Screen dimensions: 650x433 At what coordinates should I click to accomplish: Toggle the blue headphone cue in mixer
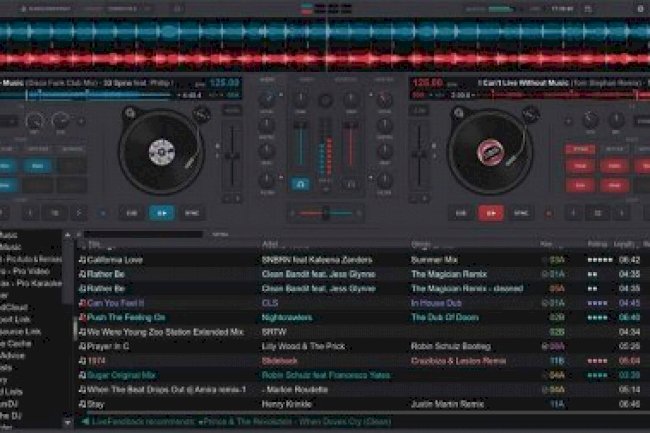pos(300,184)
